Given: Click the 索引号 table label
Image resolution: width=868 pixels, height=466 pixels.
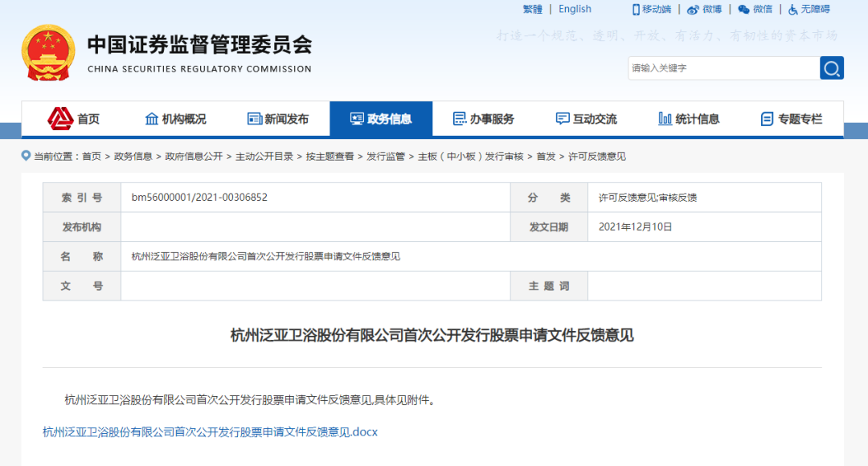Looking at the screenshot, I should click(82, 198).
